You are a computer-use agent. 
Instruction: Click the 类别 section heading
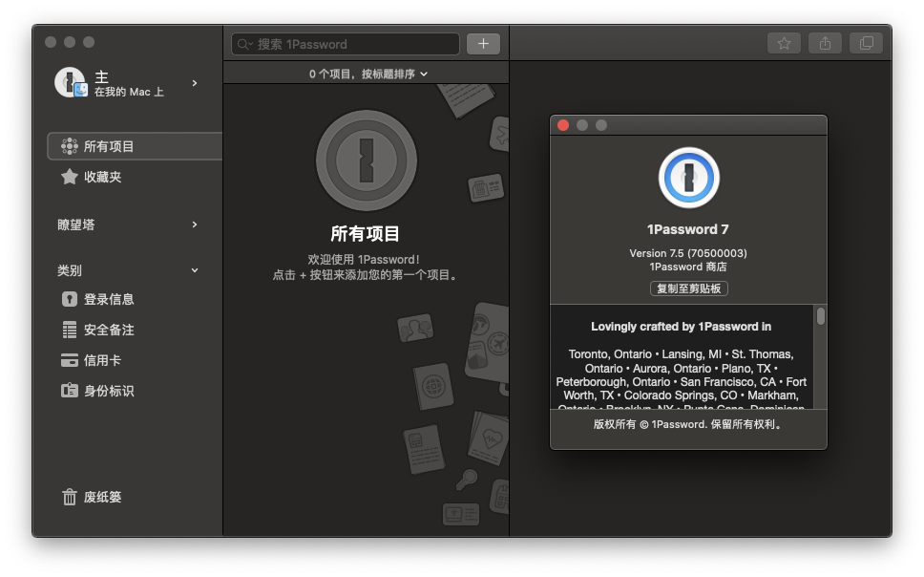[70, 270]
